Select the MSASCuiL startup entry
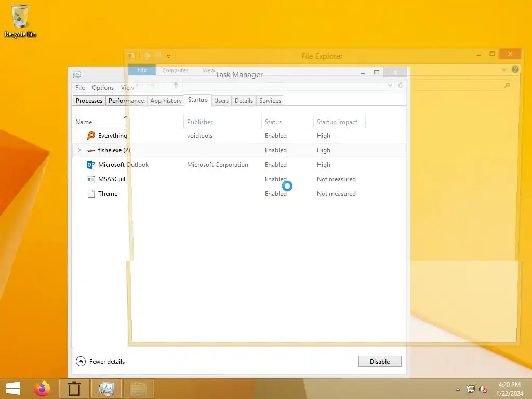The width and height of the screenshot is (532, 399). (x=239, y=179)
